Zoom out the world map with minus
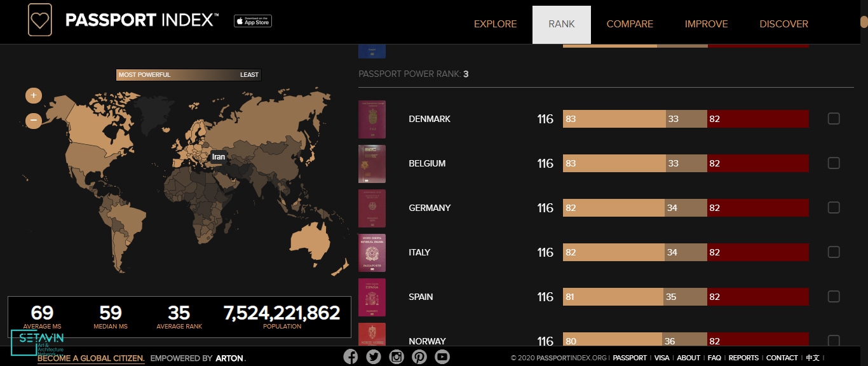This screenshot has width=868, height=366. (34, 119)
